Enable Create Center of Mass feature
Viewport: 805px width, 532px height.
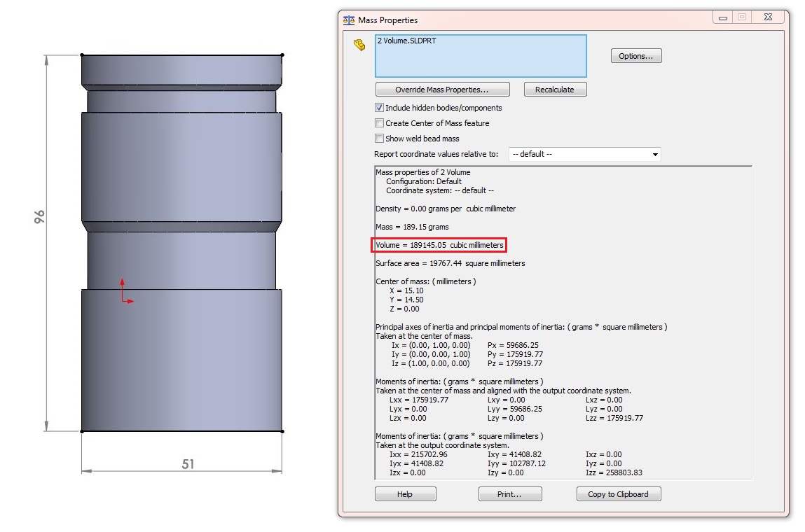[380, 123]
